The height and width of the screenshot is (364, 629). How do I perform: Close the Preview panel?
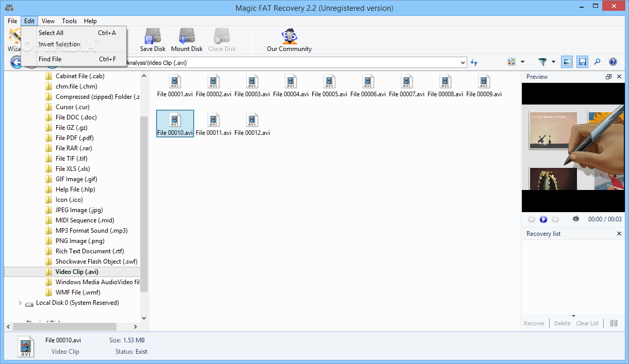click(619, 77)
